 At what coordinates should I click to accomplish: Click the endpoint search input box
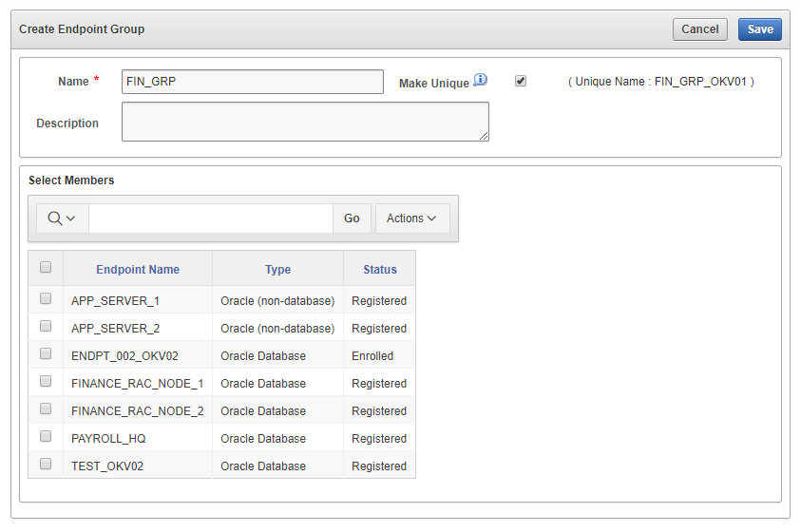pos(210,218)
